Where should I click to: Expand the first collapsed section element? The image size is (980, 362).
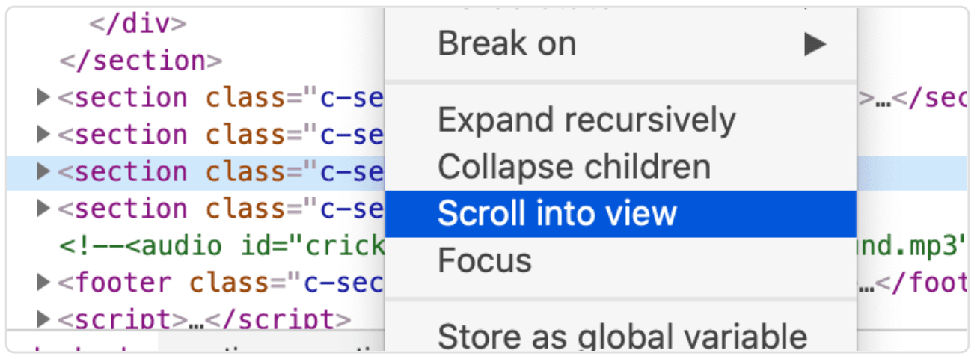43,98
